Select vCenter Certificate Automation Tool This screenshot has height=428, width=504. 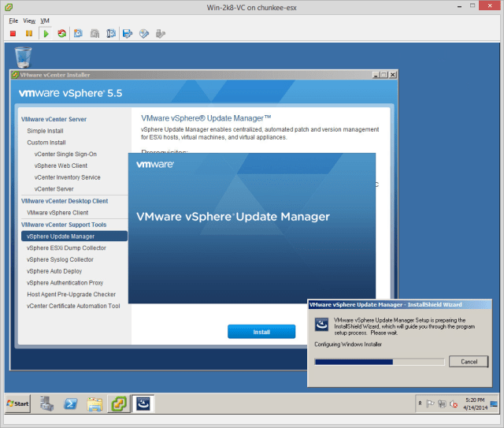(73, 306)
